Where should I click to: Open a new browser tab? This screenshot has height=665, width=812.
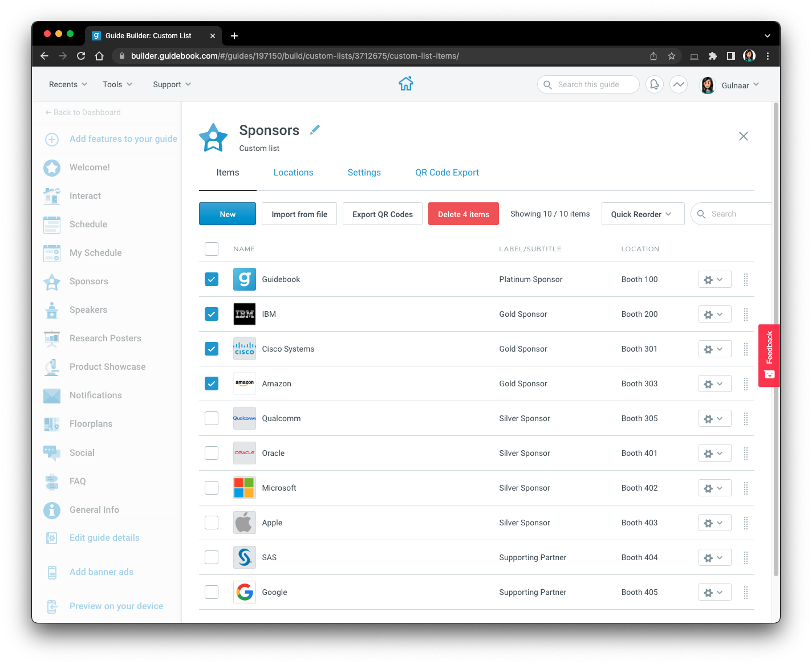point(234,36)
